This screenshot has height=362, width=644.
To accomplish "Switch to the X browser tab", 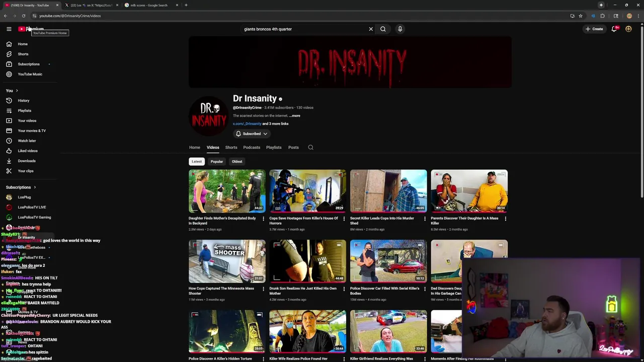I will [x=91, y=5].
